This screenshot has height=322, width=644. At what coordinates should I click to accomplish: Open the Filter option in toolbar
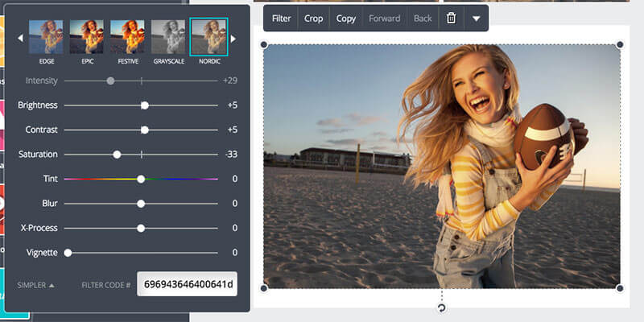coord(282,19)
